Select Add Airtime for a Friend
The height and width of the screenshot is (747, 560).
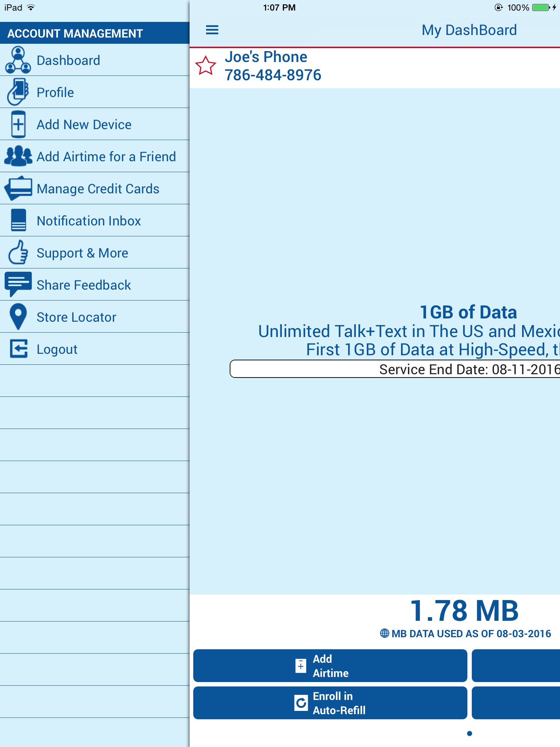(95, 156)
